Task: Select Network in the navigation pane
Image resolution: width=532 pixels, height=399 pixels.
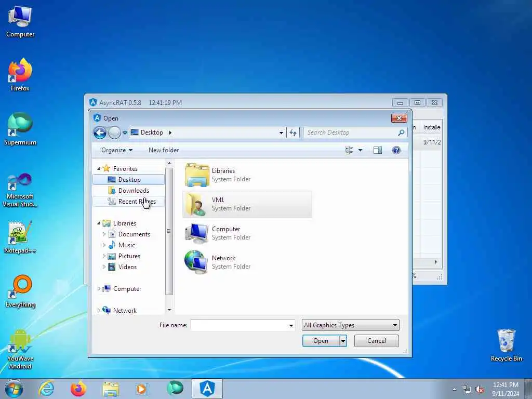Action: (x=125, y=311)
